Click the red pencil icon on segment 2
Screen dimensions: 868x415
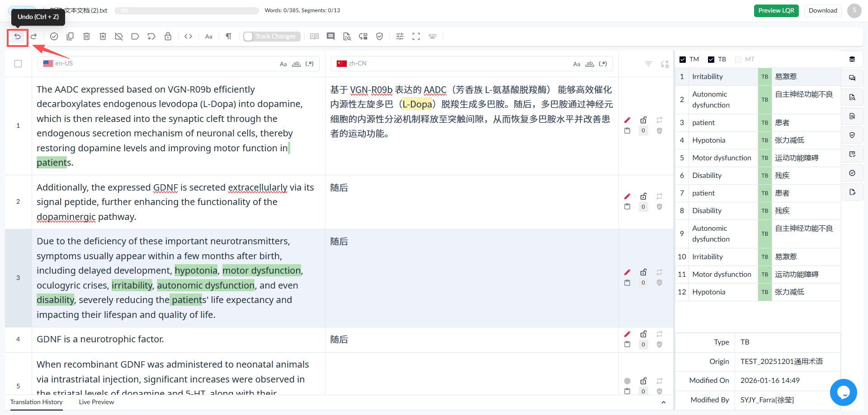pyautogui.click(x=627, y=196)
